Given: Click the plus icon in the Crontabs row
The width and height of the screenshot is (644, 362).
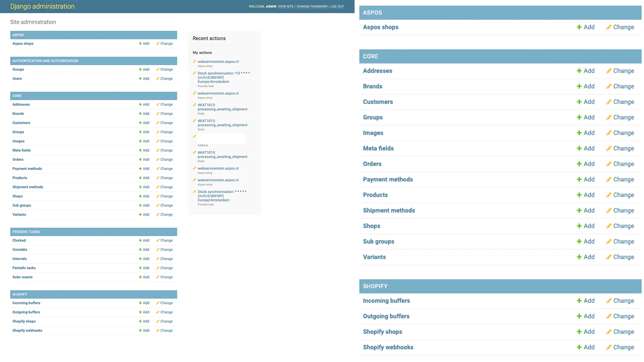Looking at the screenshot, I should [x=140, y=249].
